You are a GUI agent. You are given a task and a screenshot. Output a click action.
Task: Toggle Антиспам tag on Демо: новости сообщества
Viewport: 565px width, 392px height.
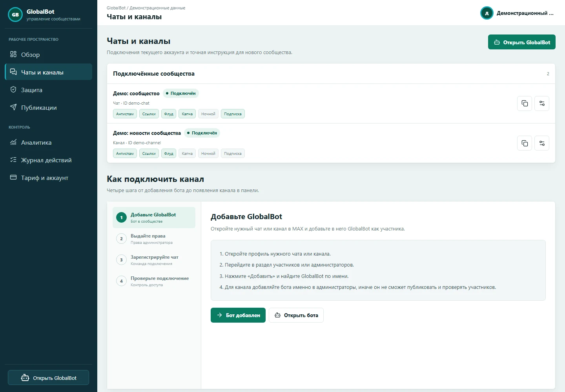pos(125,154)
